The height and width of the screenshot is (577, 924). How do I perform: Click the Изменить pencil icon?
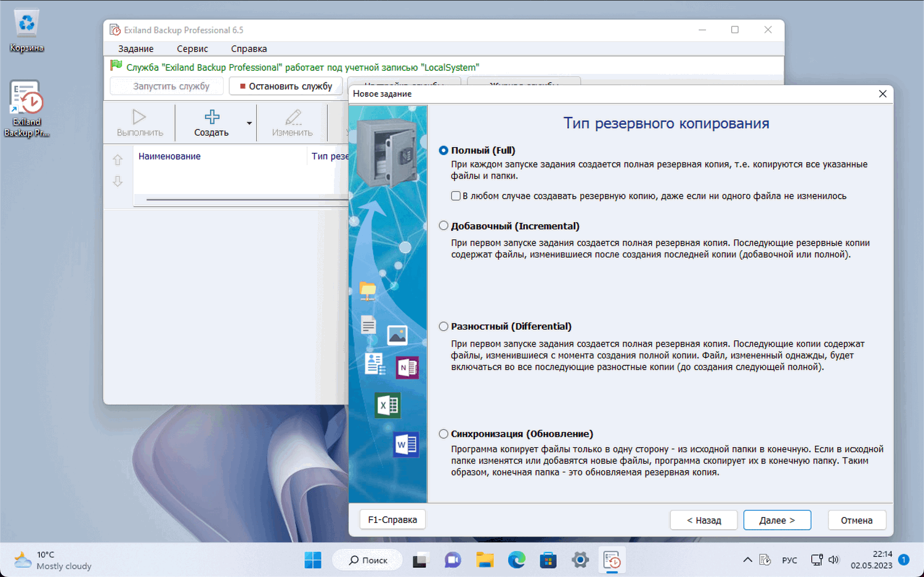point(292,117)
